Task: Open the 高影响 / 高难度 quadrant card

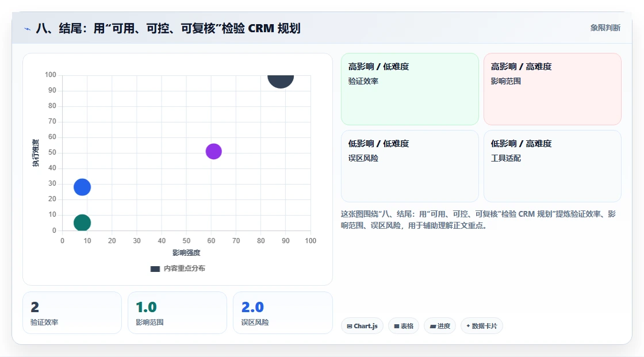Action: pos(553,89)
